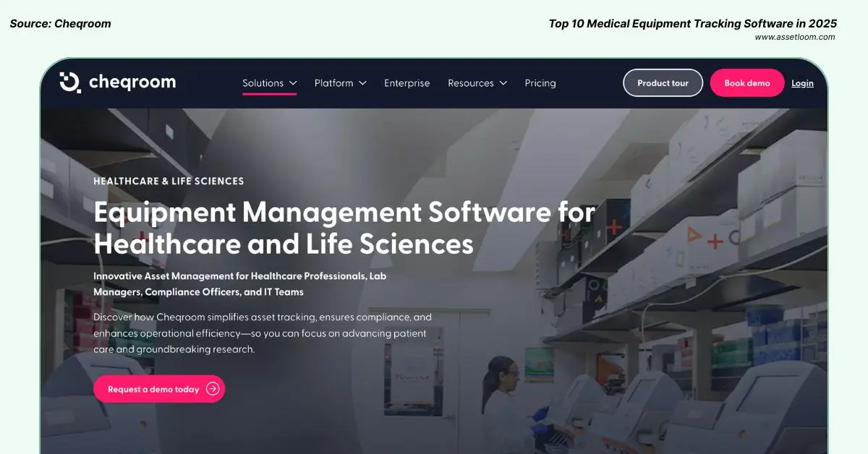Open the Platform nav item
This screenshot has width=868, height=454.
334,83
